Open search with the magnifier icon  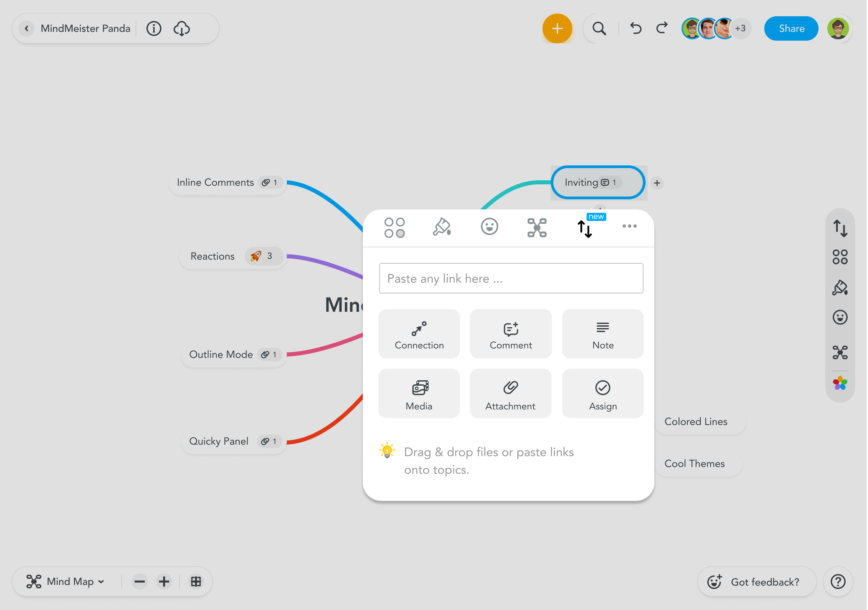pyautogui.click(x=599, y=28)
